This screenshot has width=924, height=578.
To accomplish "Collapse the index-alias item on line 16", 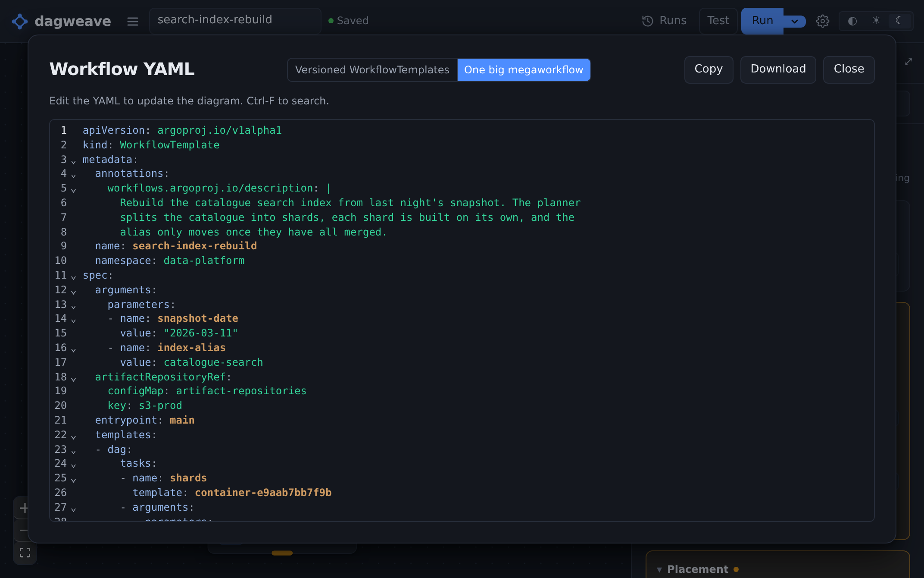I will pos(74,349).
